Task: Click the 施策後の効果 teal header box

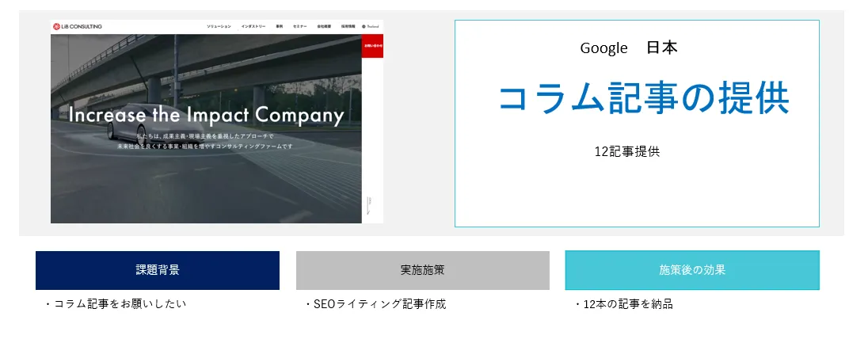Action: click(x=692, y=270)
